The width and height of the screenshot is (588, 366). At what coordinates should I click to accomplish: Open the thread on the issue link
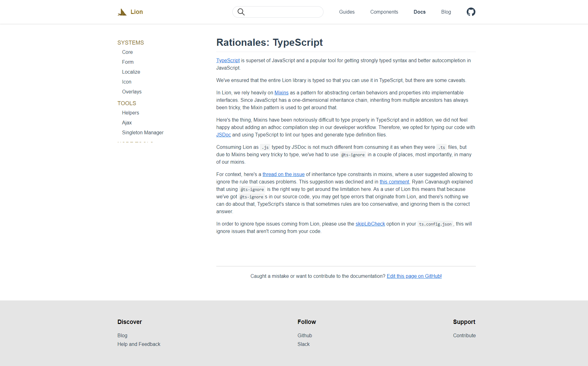coord(283,174)
